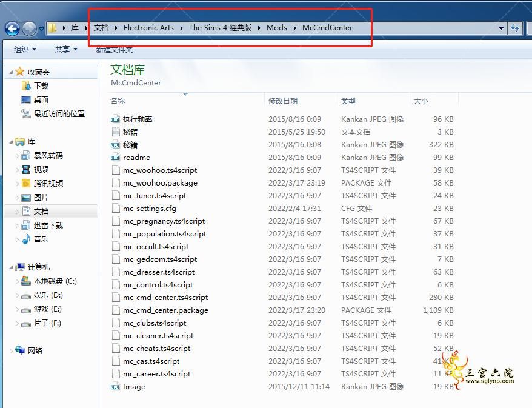Select file mc_cheats.ts4script
This screenshot has height=408, width=532.
(x=156, y=348)
